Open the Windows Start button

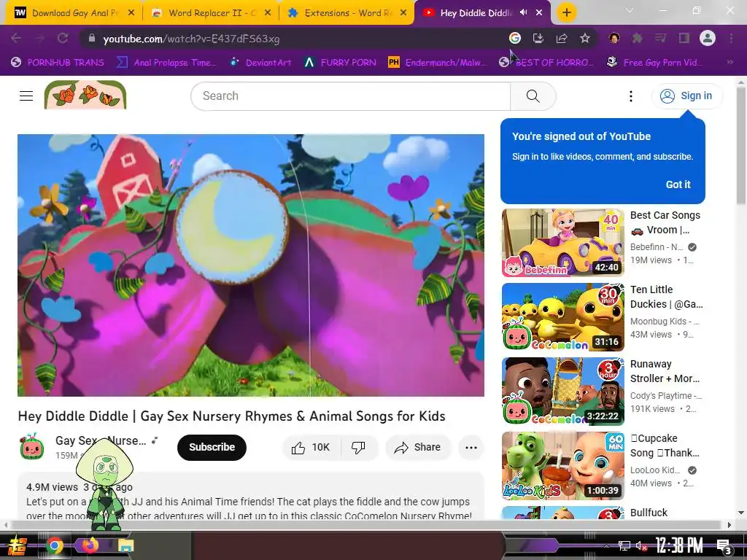click(x=18, y=545)
